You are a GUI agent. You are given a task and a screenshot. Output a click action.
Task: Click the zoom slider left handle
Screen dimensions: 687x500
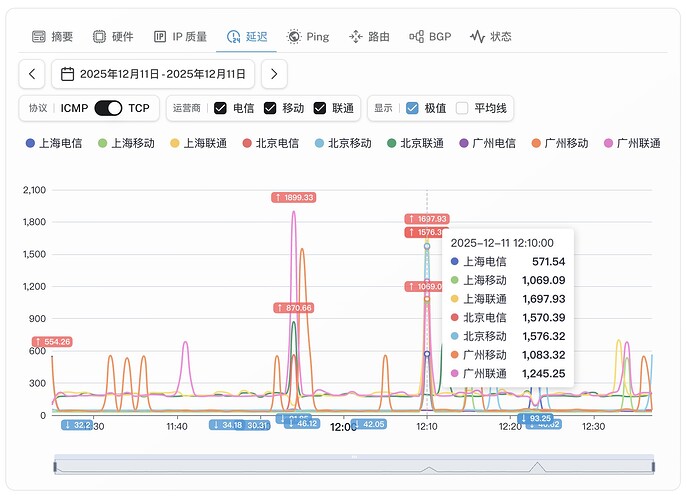(55, 467)
